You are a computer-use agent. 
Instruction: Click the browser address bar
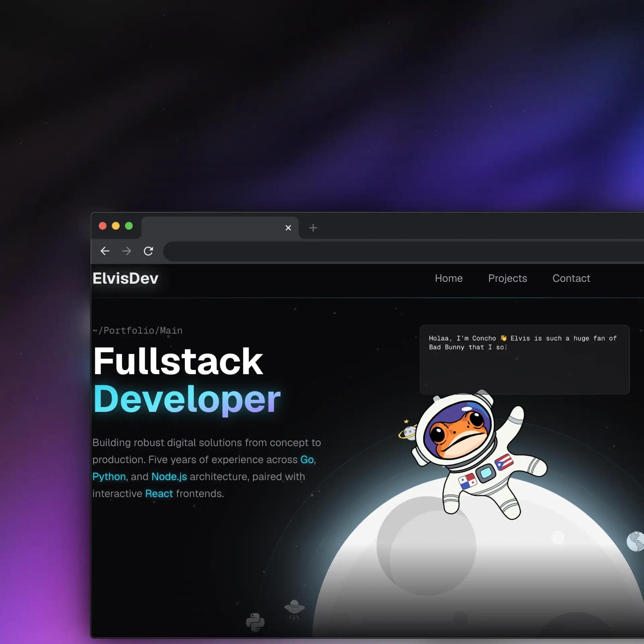point(404,251)
